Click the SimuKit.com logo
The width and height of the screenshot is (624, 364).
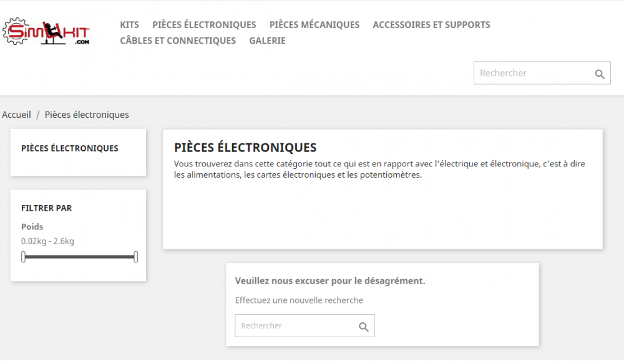pyautogui.click(x=46, y=30)
